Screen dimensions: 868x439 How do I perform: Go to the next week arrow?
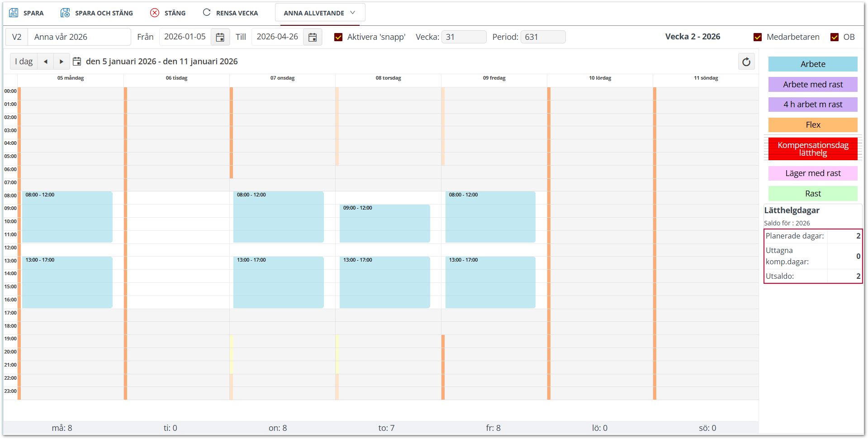(x=62, y=62)
